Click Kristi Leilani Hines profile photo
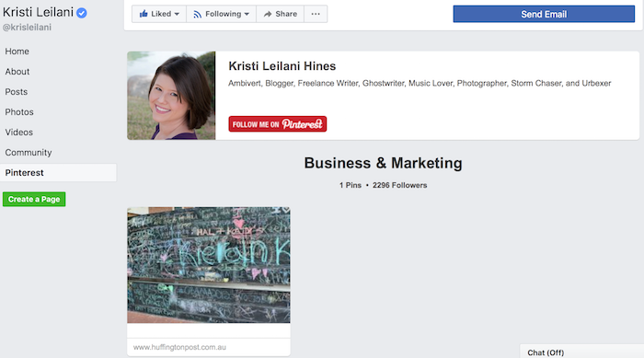Screen dimensions: 644x358 171,96
